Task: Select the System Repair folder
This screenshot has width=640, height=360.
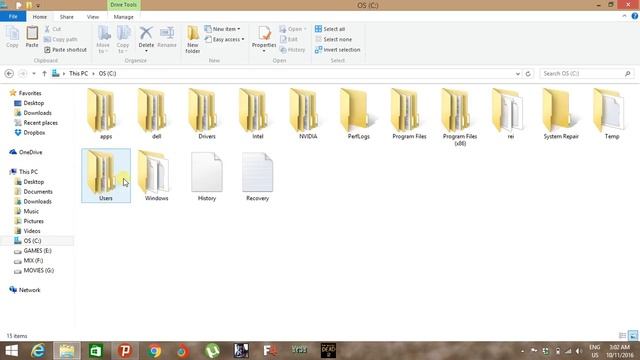Action: tap(561, 114)
